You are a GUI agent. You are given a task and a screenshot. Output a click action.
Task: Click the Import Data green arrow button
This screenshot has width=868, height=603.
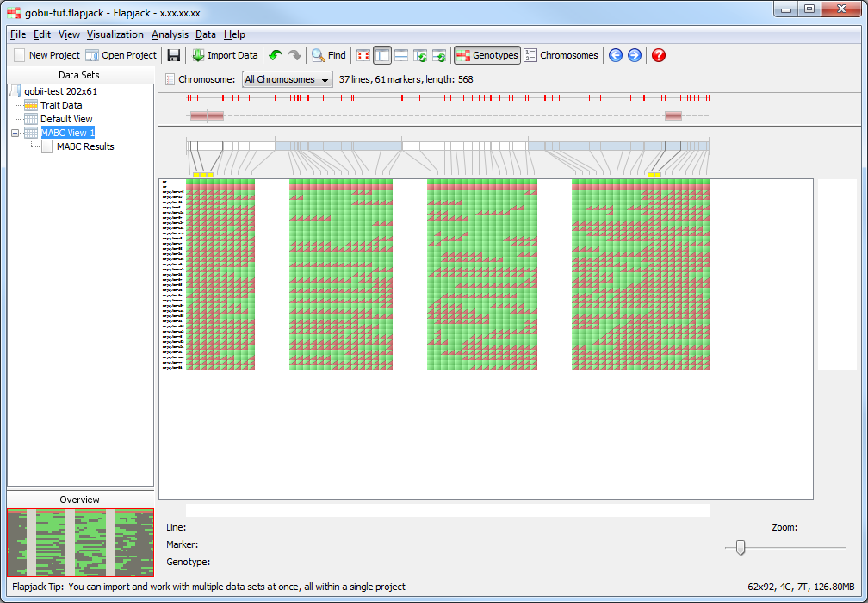tap(225, 55)
